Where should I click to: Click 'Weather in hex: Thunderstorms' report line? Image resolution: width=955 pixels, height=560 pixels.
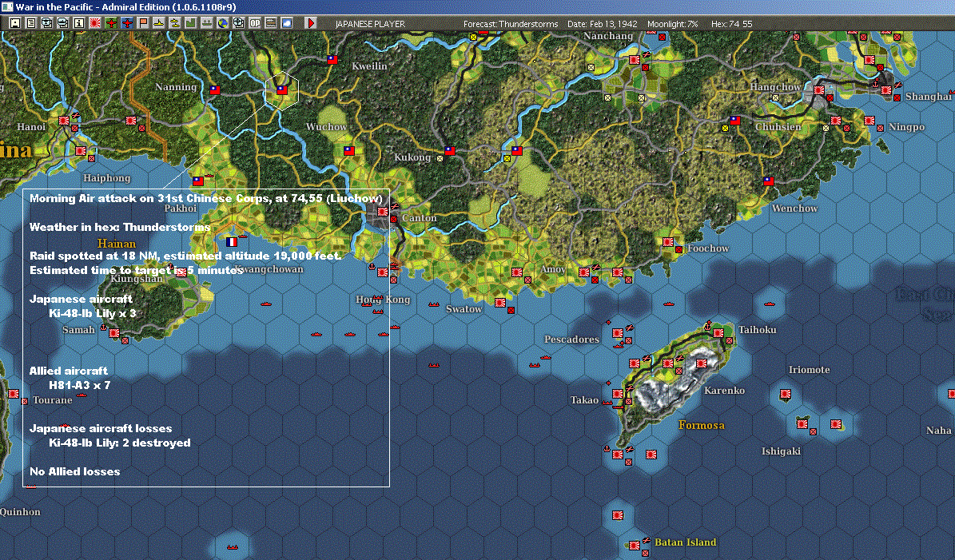[120, 227]
